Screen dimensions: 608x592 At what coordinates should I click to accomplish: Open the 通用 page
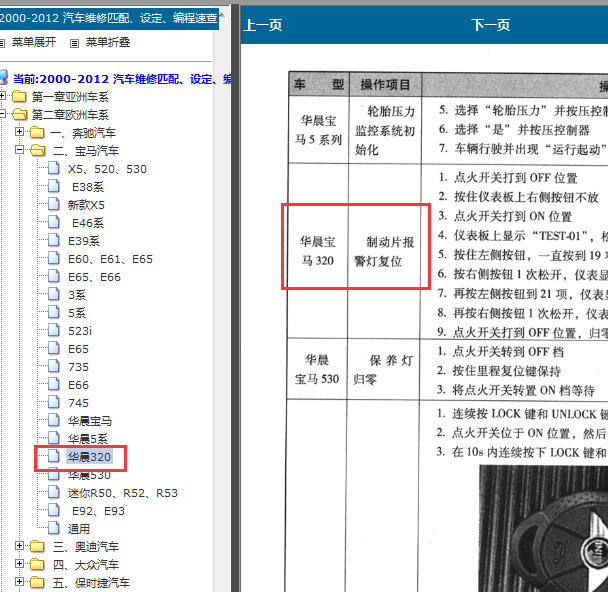79,529
